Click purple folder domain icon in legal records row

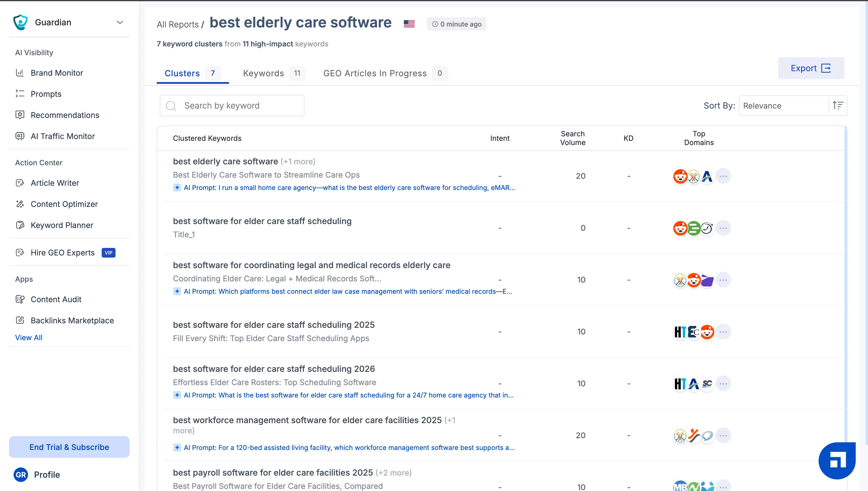pos(707,280)
